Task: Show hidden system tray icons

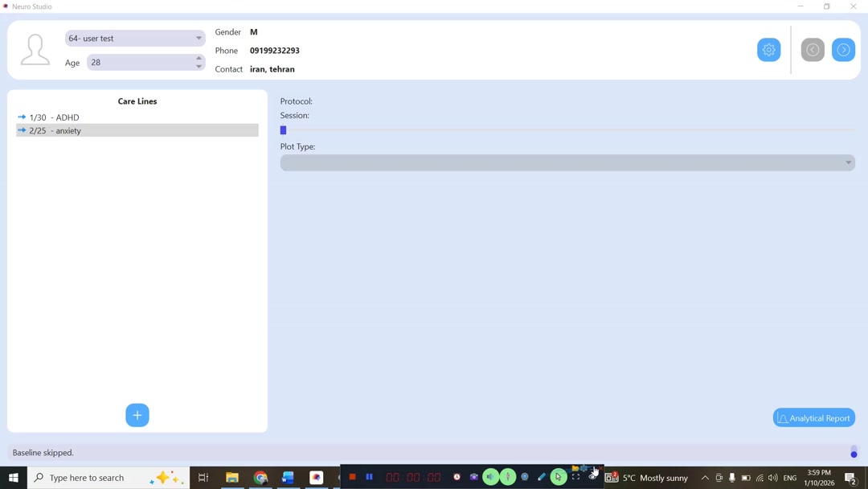Action: (x=705, y=478)
